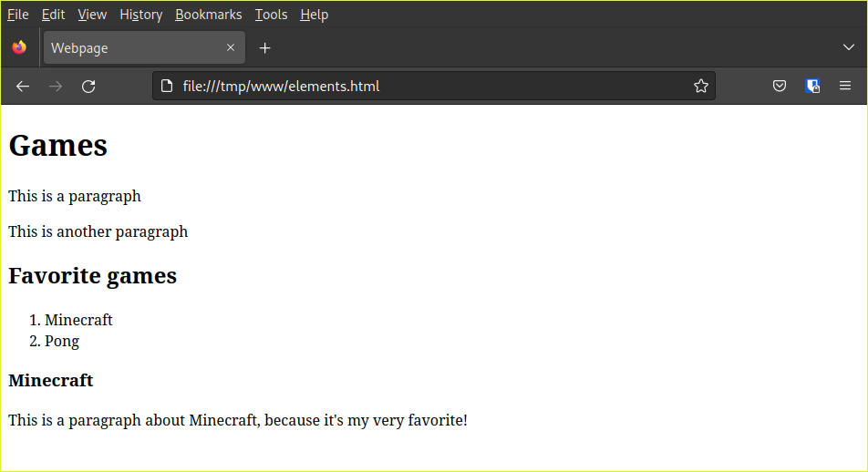The width and height of the screenshot is (868, 472).
Task: Click the Games heading
Action: pyautogui.click(x=58, y=146)
